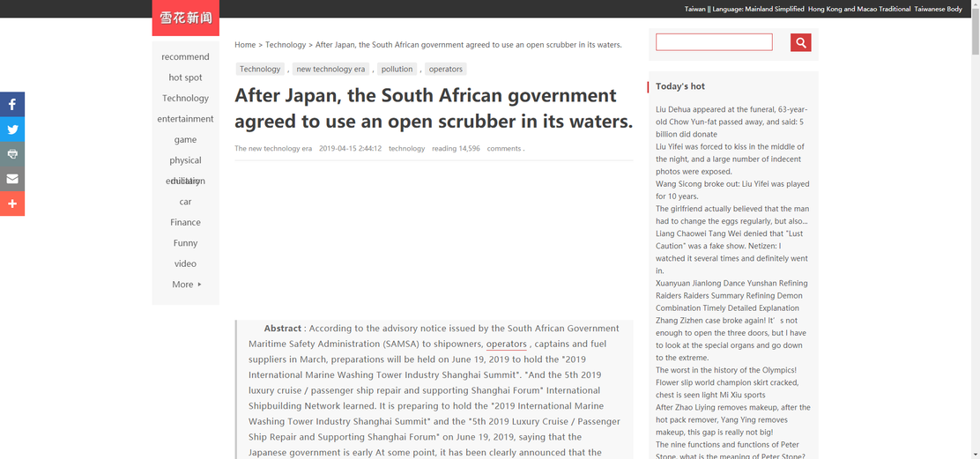This screenshot has height=459, width=980.
Task: Open the hot spot section
Action: click(x=186, y=78)
